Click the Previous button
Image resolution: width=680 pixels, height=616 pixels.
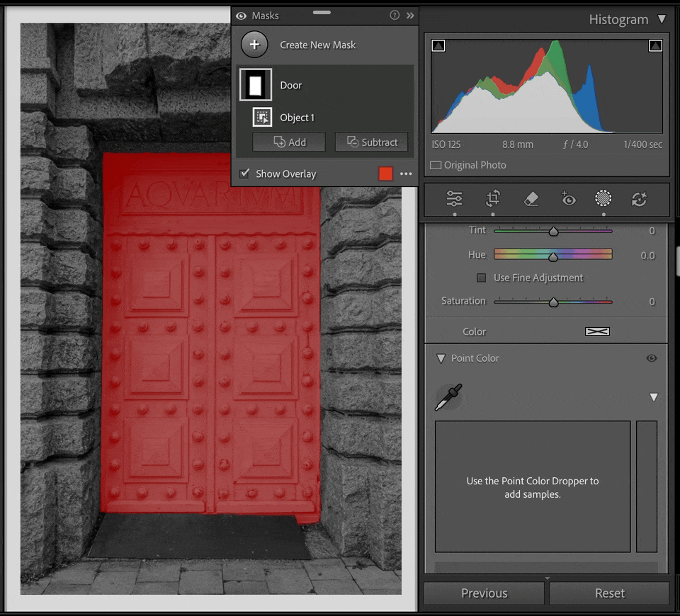[x=484, y=593]
